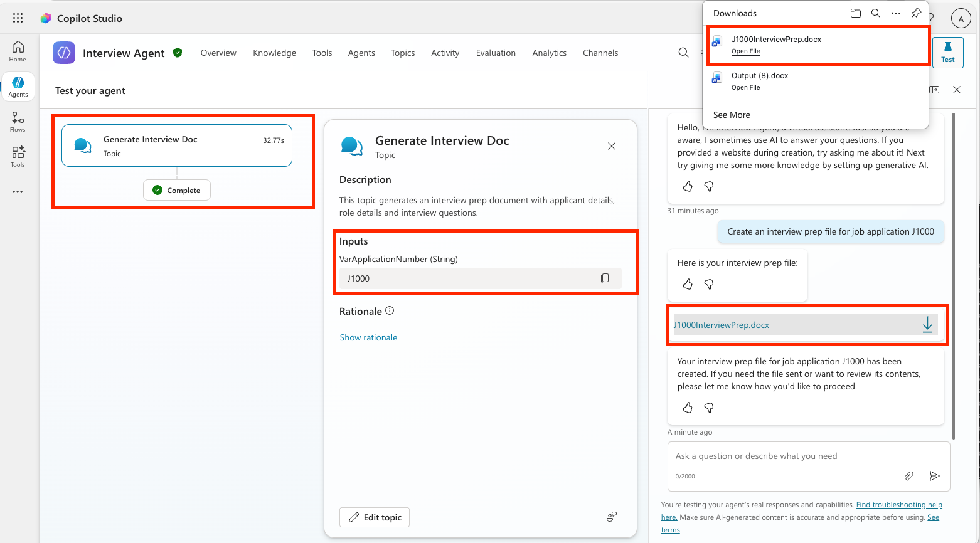The width and height of the screenshot is (980, 543).
Task: Open the Downloads panel more options menu
Action: 896,13
